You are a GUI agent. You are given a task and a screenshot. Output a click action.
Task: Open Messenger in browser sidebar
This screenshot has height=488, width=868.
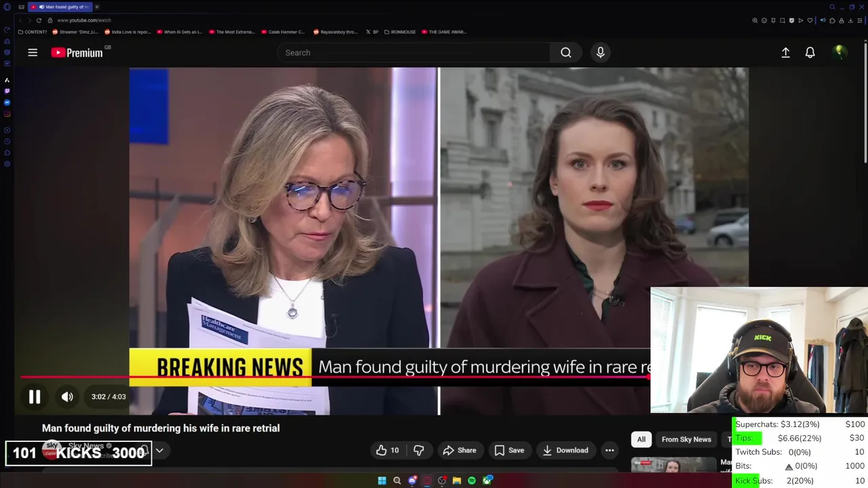[x=7, y=102]
